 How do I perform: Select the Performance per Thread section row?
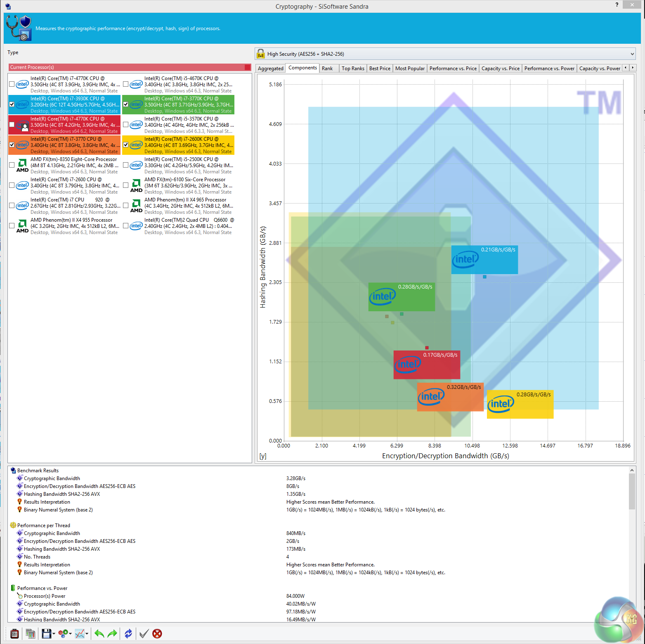(x=44, y=526)
